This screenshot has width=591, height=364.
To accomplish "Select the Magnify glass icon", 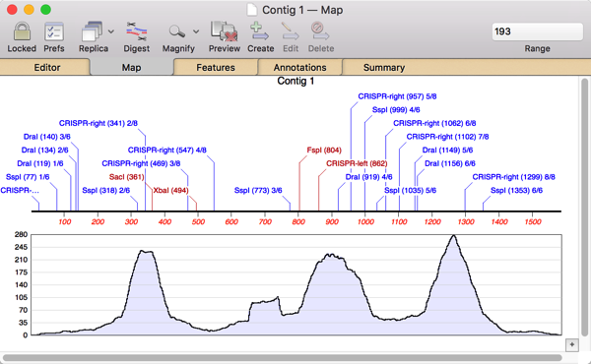I will pyautogui.click(x=176, y=31).
